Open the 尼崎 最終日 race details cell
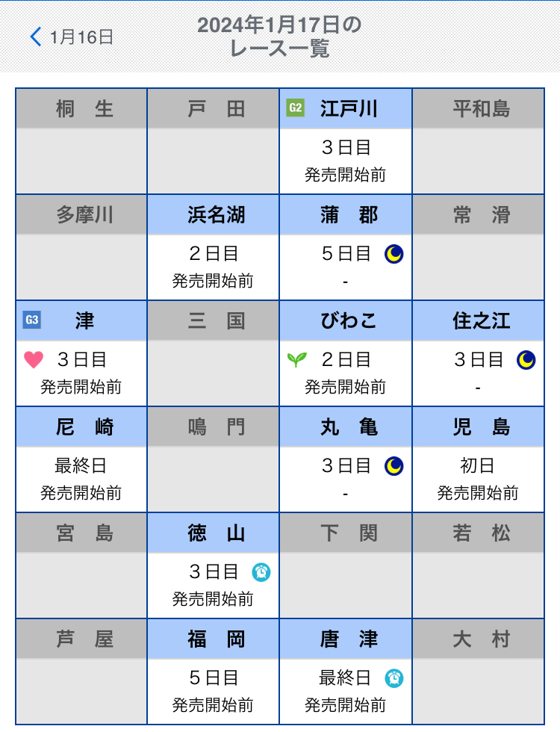Screen dimensions: 560x732 81,479
